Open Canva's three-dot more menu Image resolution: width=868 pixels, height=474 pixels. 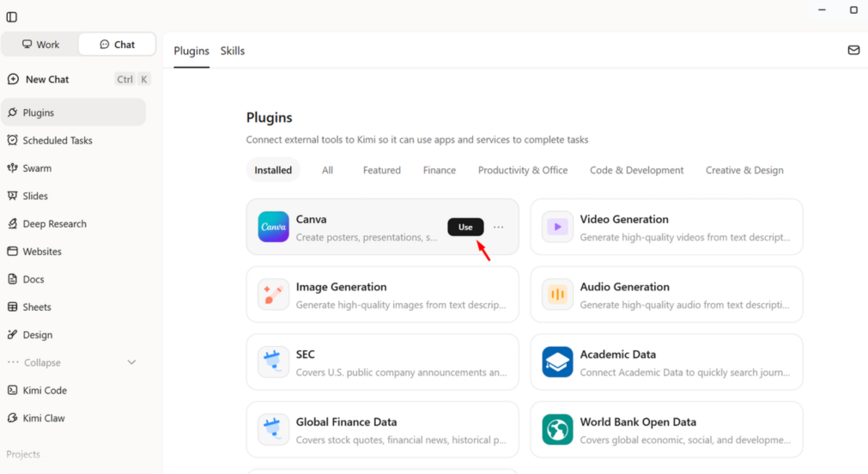point(499,227)
